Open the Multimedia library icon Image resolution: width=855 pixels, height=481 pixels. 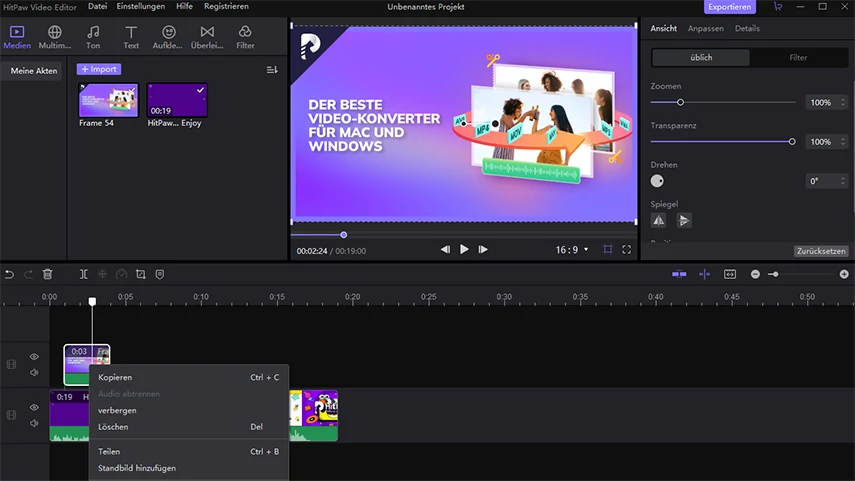pyautogui.click(x=55, y=37)
